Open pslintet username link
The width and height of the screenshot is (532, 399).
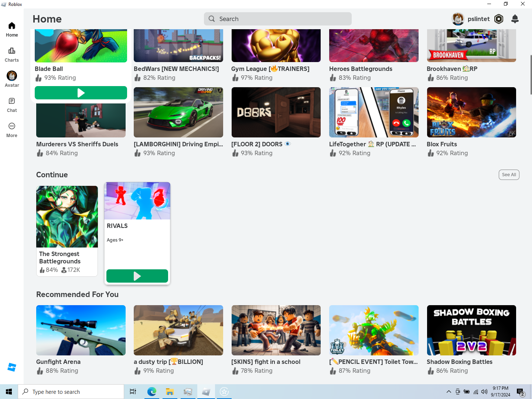(478, 19)
